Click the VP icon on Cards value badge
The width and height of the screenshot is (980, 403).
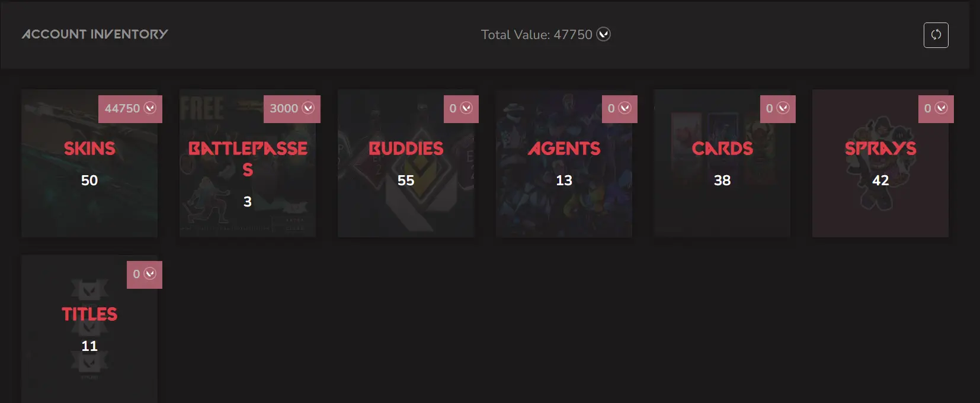point(783,108)
